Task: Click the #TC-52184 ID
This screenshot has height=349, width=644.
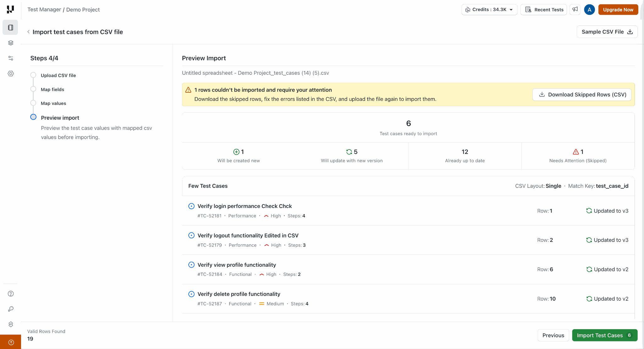Action: pyautogui.click(x=210, y=275)
